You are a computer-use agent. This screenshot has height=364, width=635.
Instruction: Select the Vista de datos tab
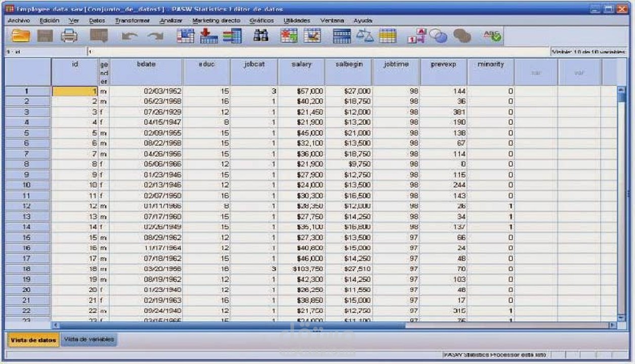click(x=32, y=340)
